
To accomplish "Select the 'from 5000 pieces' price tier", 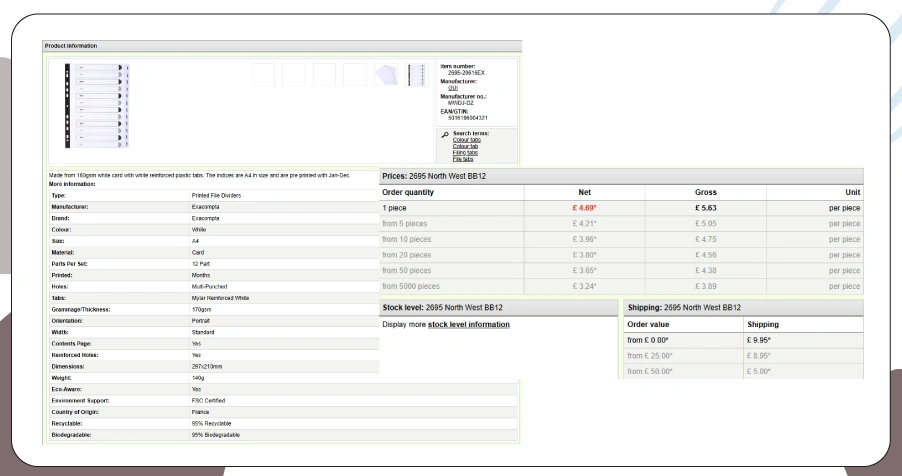I will point(621,286).
